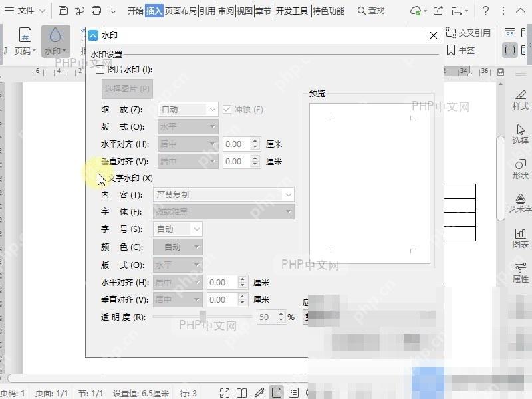Open the text 垂直对齐 alignment dropdown

click(x=178, y=300)
